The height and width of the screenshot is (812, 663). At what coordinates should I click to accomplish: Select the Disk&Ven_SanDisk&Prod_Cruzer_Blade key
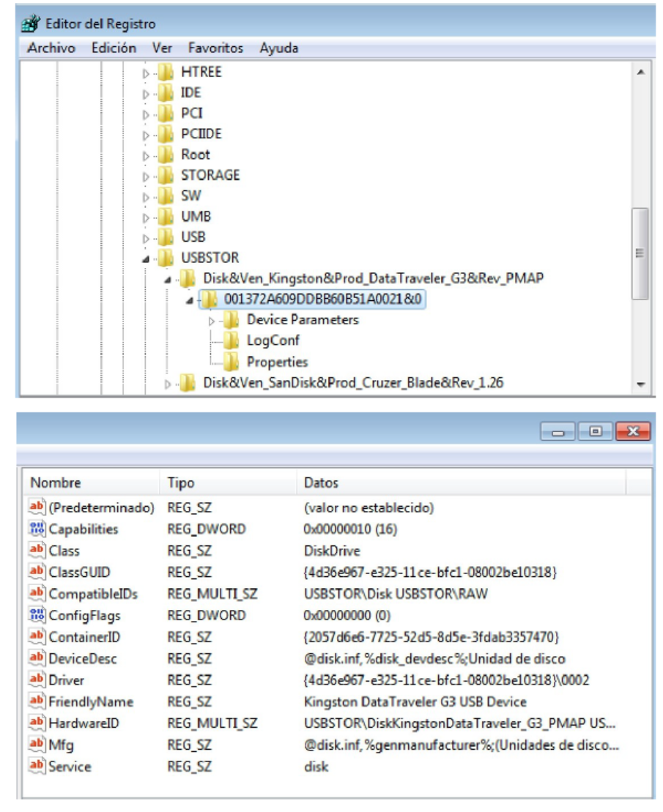tap(353, 383)
